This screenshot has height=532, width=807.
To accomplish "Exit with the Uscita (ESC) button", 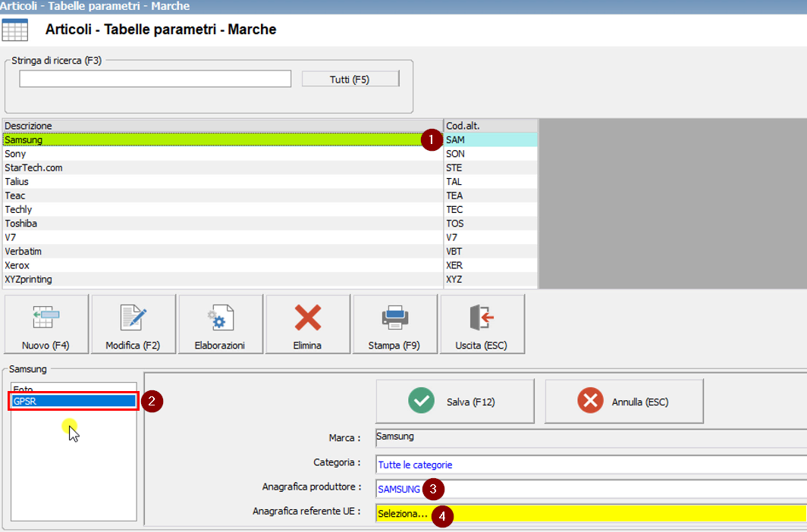I will coord(482,324).
